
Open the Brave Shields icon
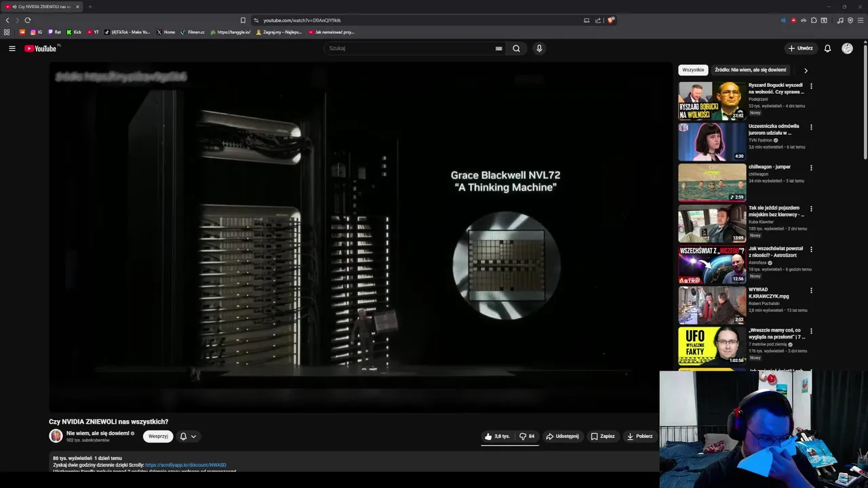click(610, 20)
